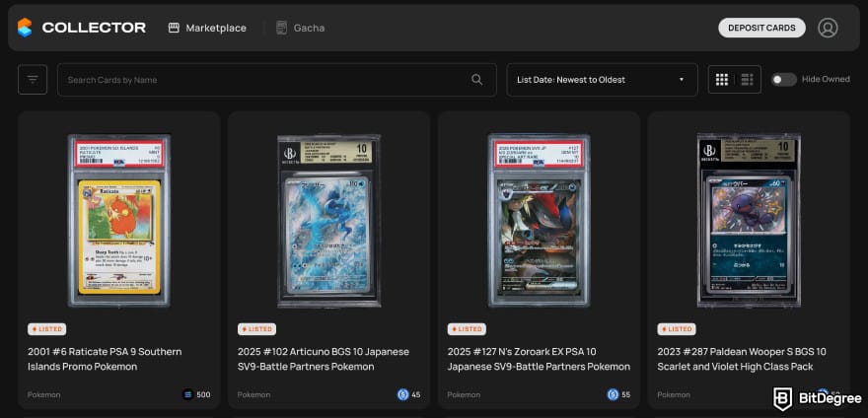This screenshot has width=868, height=418.
Task: Open the filter options icon
Action: tap(33, 80)
